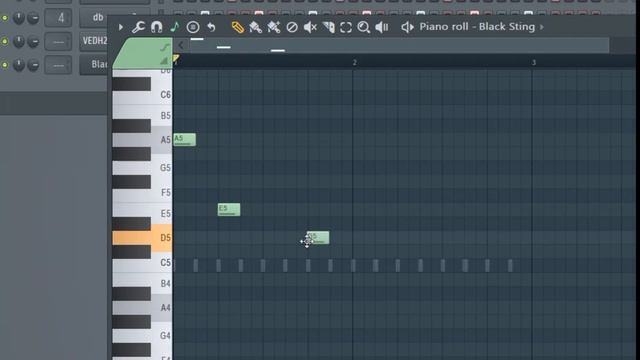
Task: Select the paint brush tool
Action: point(256,27)
